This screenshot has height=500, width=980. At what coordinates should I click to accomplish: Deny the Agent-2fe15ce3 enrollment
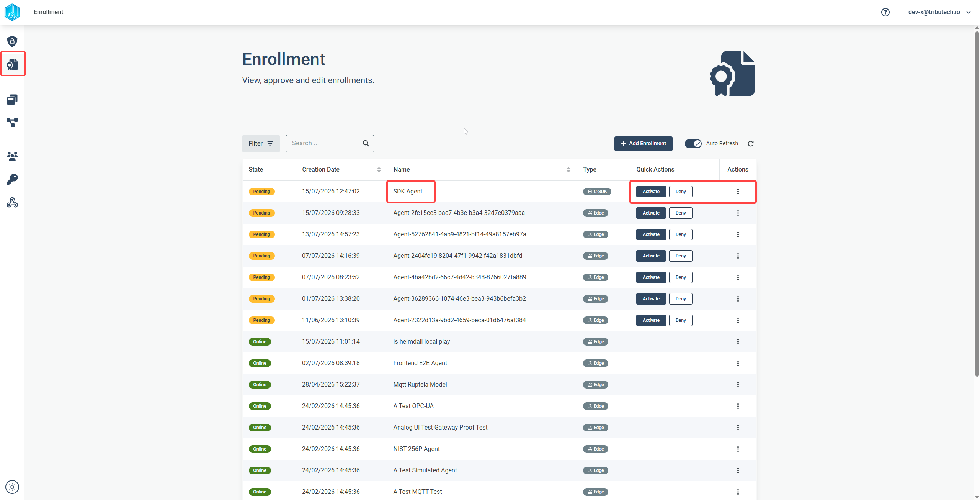[x=681, y=213]
